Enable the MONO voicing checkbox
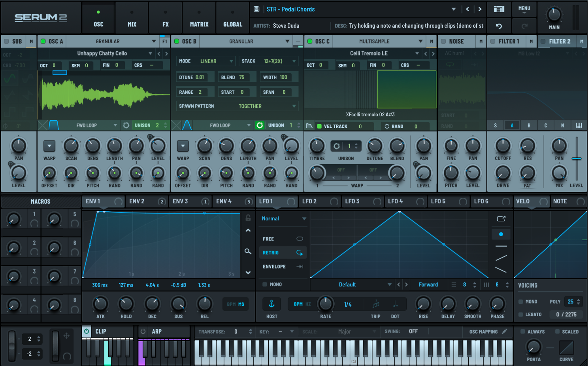This screenshot has width=588, height=366. (x=521, y=302)
